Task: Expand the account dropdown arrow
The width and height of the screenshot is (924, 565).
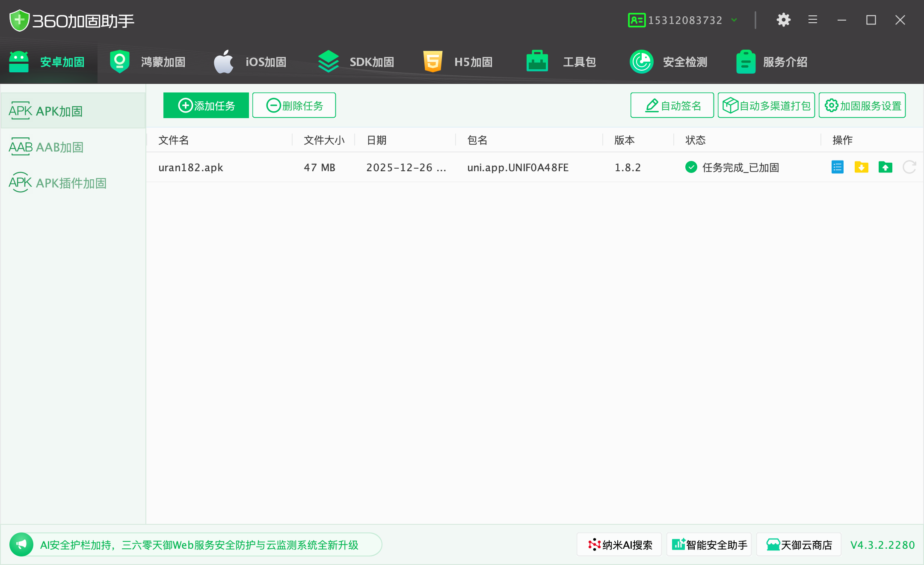Action: pos(734,20)
